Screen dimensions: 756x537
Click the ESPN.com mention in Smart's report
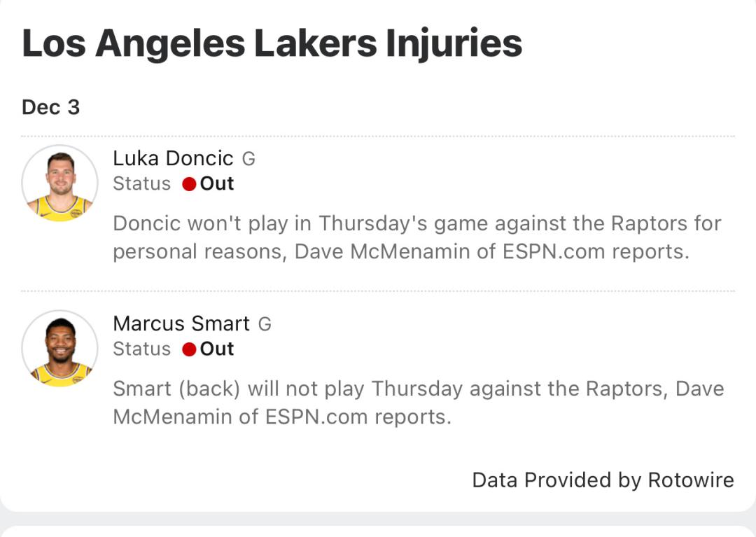(316, 417)
